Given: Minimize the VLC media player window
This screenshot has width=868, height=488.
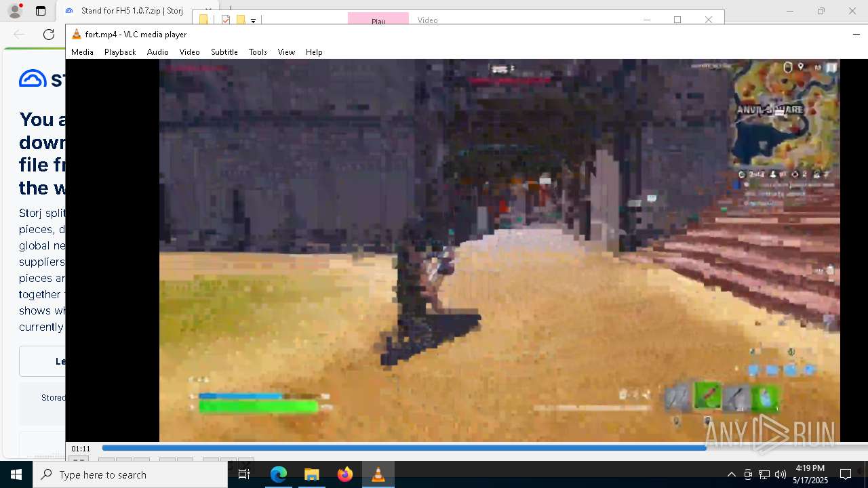Looking at the screenshot, I should point(856,35).
